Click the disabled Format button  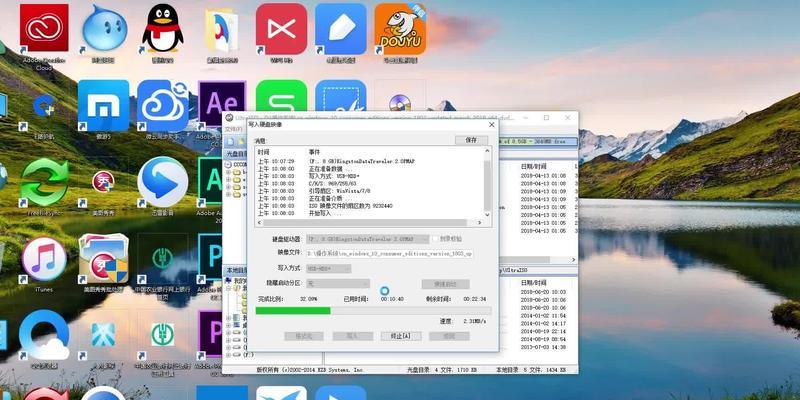pyautogui.click(x=304, y=336)
